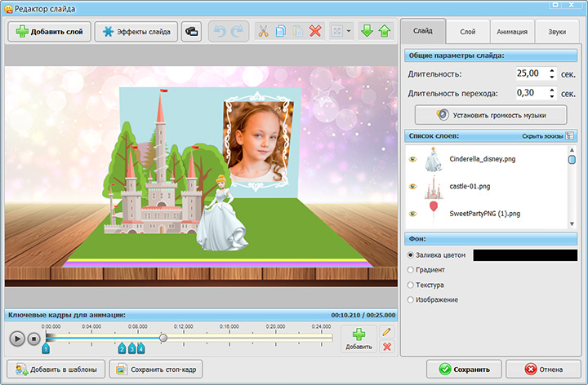Viewport: 588px width, 385px height.
Task: Select keyframe marker 4 on the timeline
Action: (140, 348)
